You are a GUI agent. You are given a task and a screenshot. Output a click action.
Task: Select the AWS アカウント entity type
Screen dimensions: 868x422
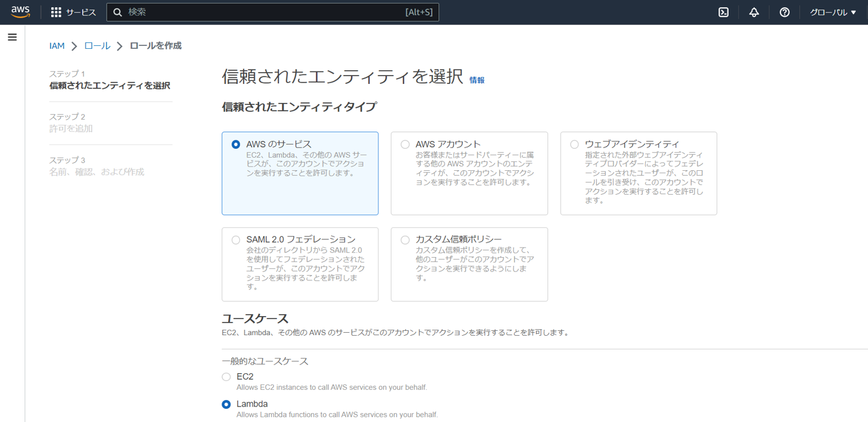(x=405, y=144)
